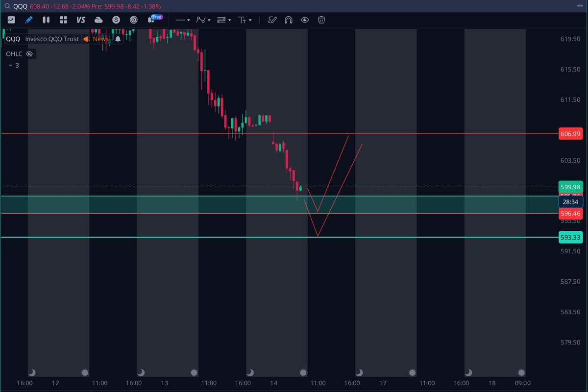The height and width of the screenshot is (392, 588).
Task: Toggle the magnet snap icon
Action: pos(289,20)
